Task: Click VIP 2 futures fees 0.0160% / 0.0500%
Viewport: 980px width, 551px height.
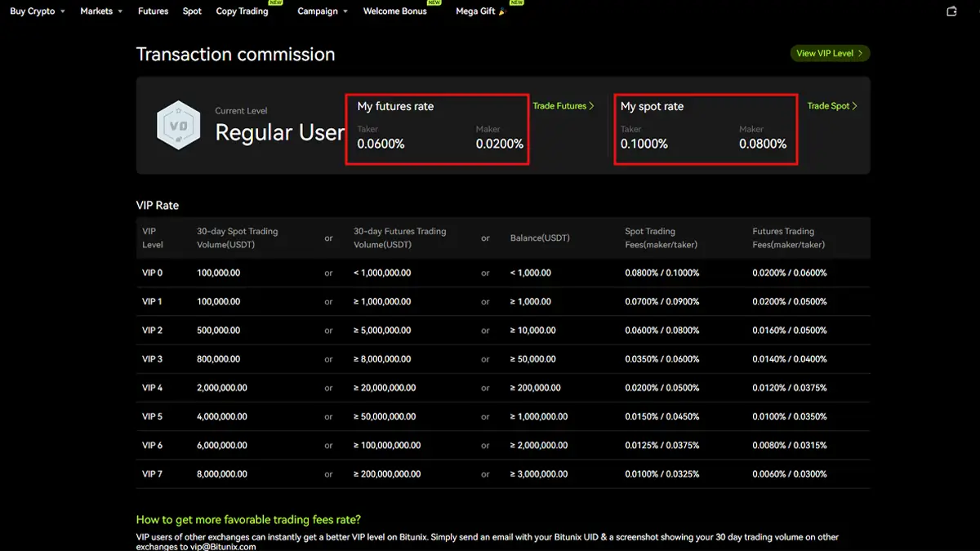Action: click(x=790, y=331)
